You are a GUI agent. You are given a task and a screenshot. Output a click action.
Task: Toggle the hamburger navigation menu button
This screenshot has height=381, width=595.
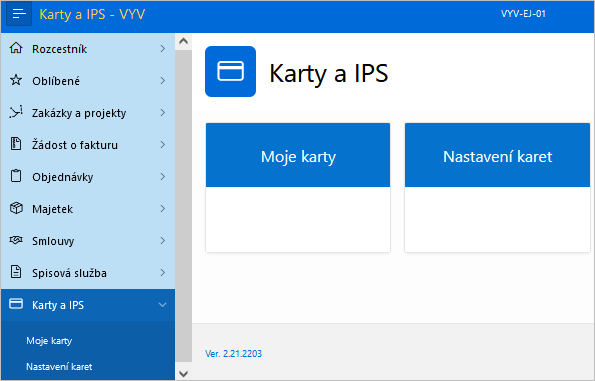[19, 14]
